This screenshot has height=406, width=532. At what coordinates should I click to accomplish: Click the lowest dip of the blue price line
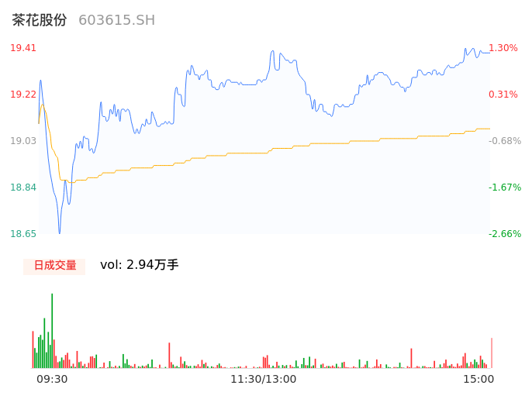[59, 231]
